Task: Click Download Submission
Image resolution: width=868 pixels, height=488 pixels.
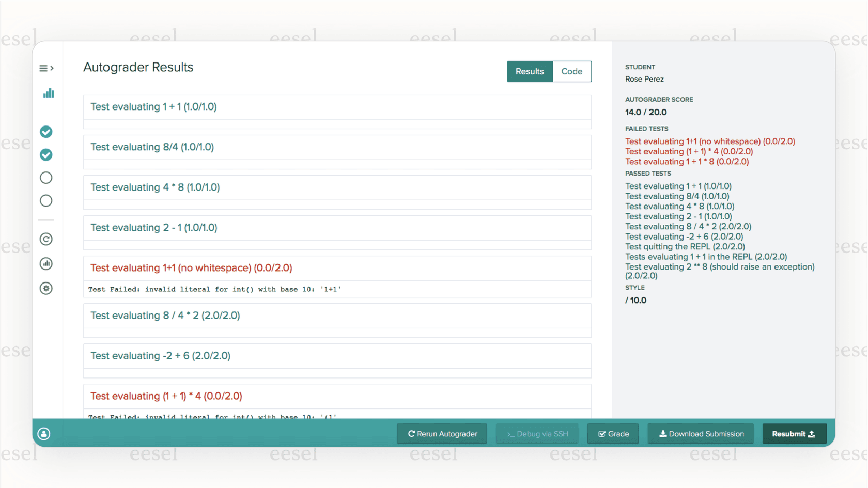Action: [x=700, y=434]
